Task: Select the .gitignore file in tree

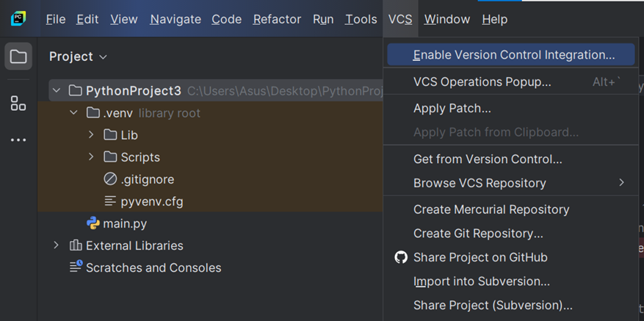Action: 147,179
